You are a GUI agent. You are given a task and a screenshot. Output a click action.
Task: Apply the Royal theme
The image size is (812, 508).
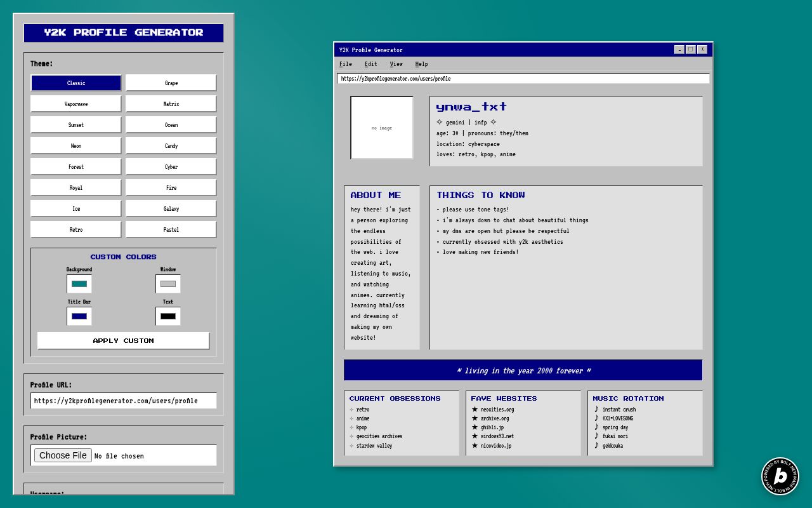76,188
